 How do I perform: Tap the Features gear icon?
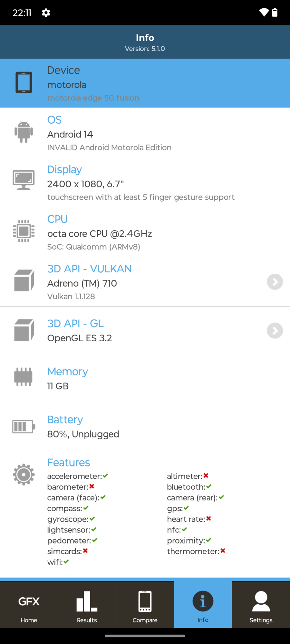24,474
